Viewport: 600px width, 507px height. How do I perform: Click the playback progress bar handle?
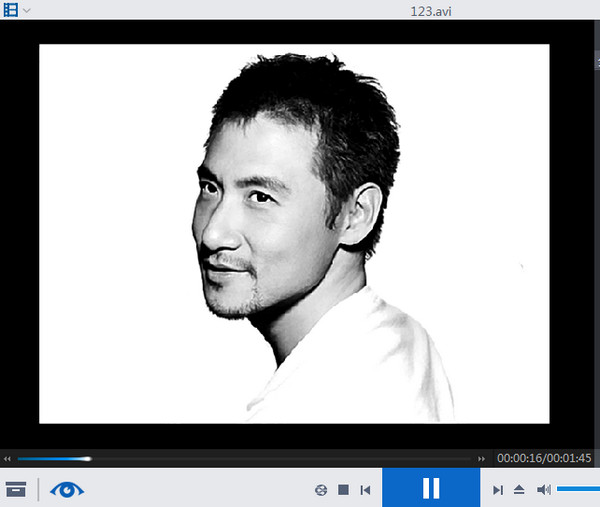point(88,458)
